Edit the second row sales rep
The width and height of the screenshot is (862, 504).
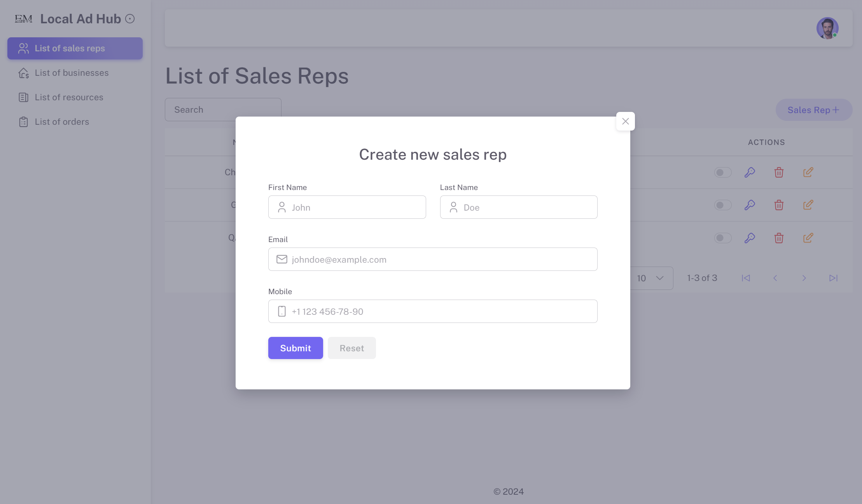click(x=808, y=205)
